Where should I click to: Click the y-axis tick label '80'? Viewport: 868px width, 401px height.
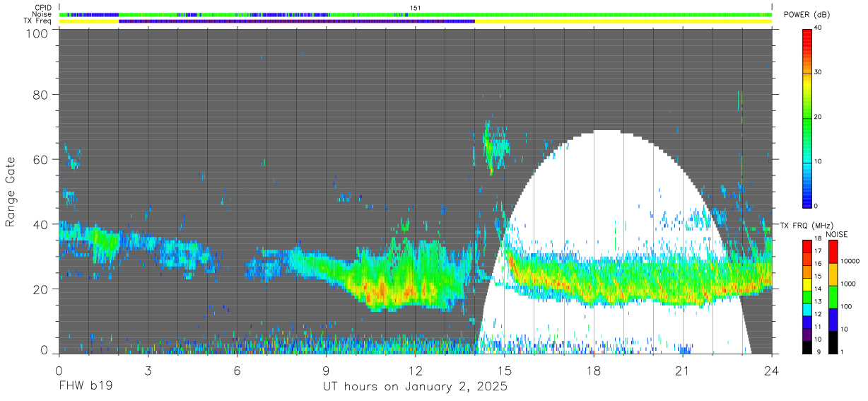tap(41, 95)
